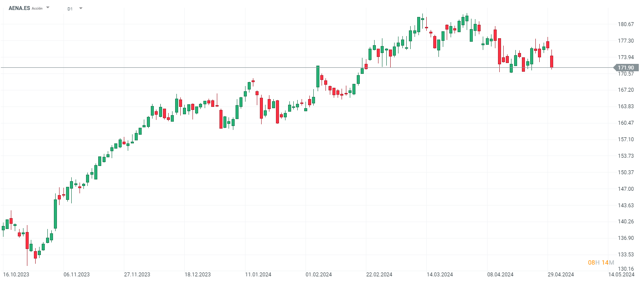Click the 14.05.2024 date axis label

point(621,275)
